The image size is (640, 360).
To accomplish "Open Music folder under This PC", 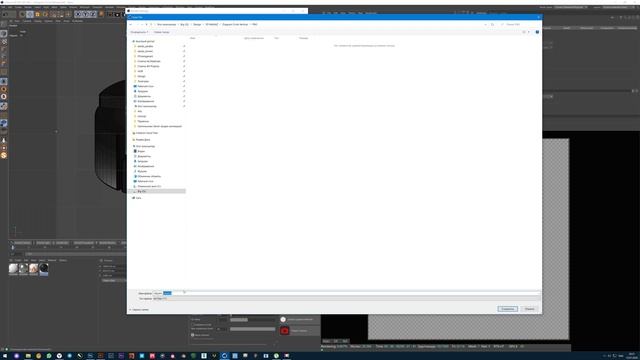I will (141, 171).
